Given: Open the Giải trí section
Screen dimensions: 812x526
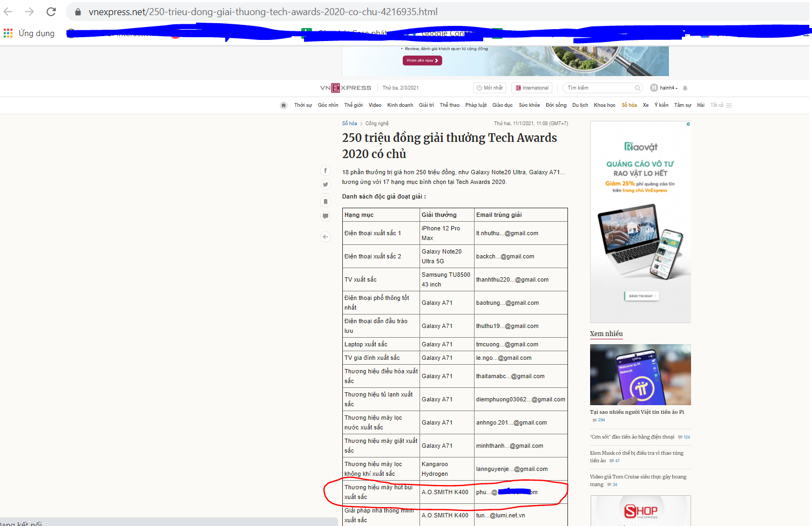Looking at the screenshot, I should [427, 105].
